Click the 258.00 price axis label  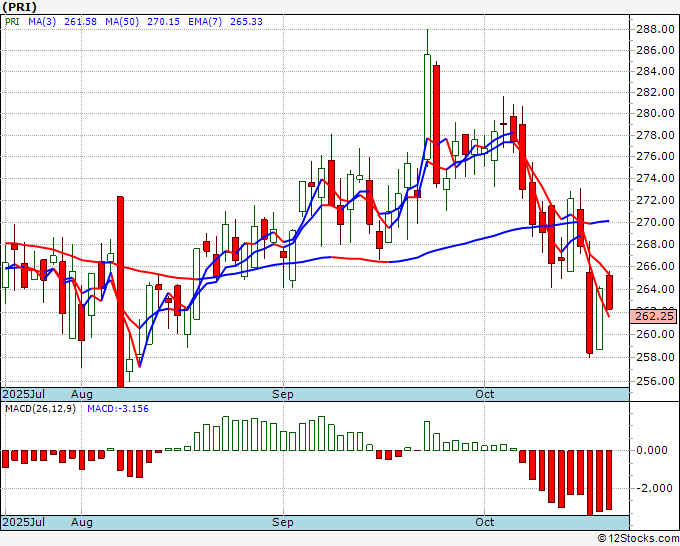(x=655, y=357)
